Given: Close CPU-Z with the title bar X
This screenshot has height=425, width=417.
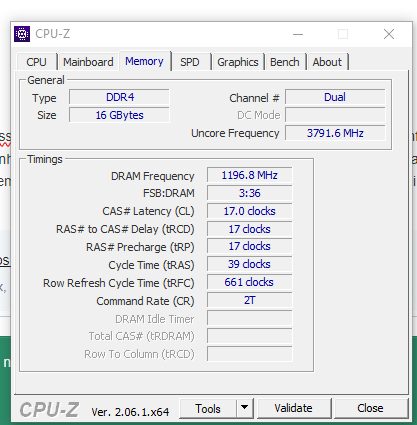Looking at the screenshot, I should click(389, 34).
